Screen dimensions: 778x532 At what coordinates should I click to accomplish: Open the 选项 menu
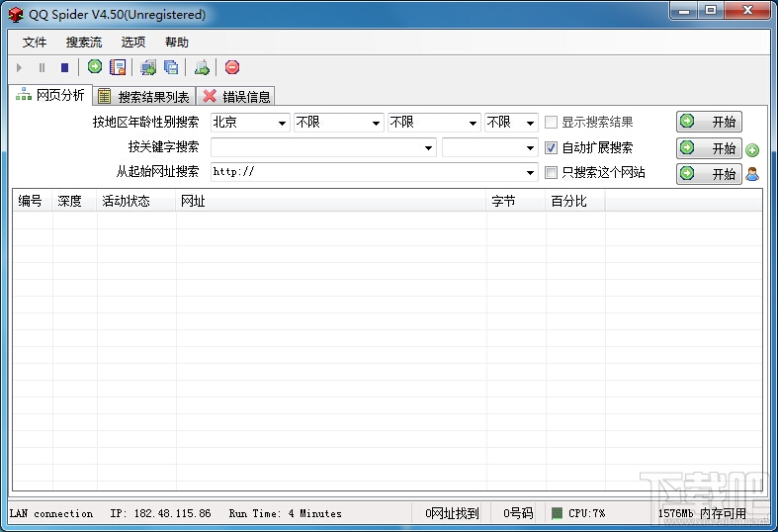[133, 43]
